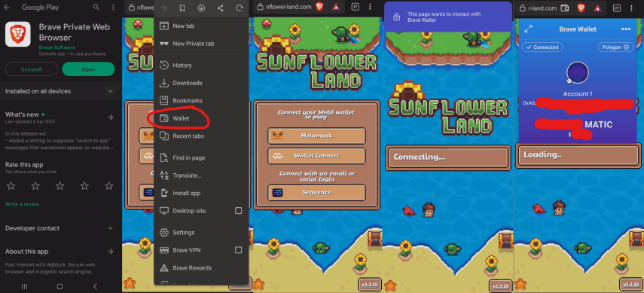This screenshot has width=644, height=293.
Task: Click the Account 1 avatar circle
Action: click(x=578, y=73)
